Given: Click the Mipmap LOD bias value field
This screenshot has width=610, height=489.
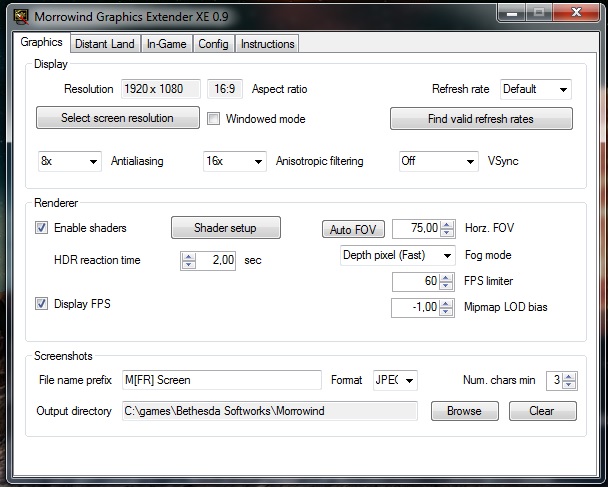Looking at the screenshot, I should (415, 308).
